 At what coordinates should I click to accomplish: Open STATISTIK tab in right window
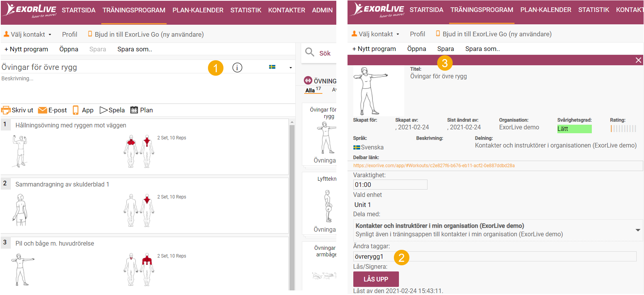594,10
